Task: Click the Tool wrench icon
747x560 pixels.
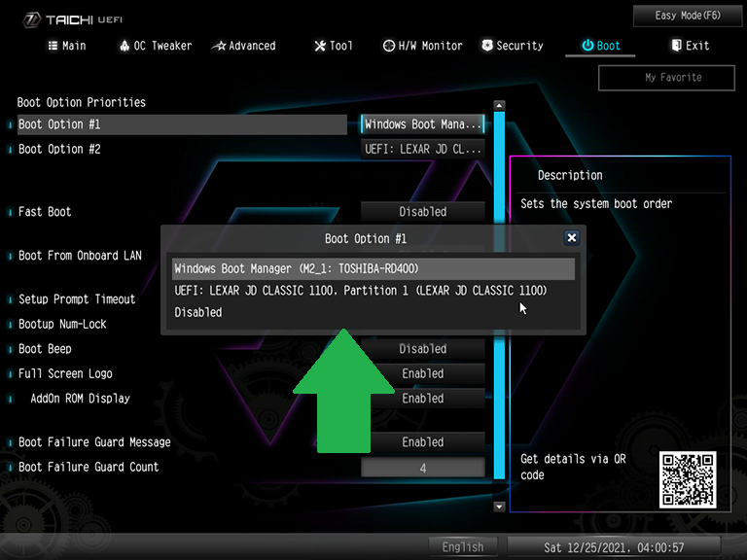Action: point(320,46)
